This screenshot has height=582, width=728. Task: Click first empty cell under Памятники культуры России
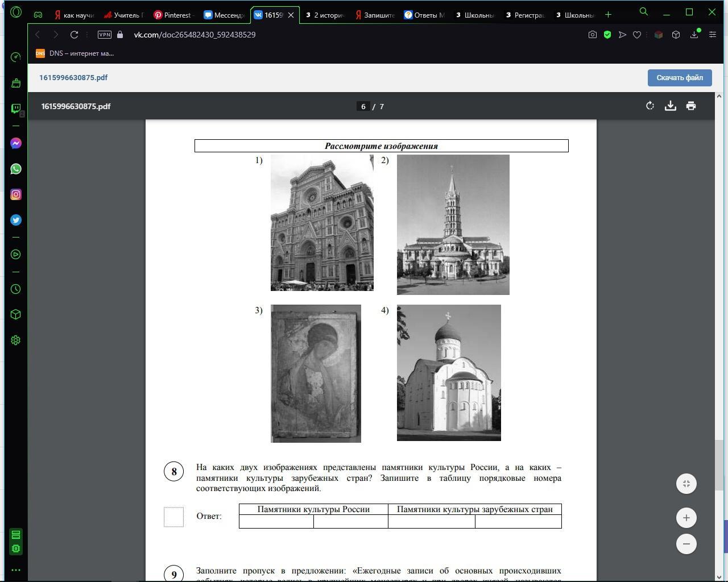click(x=276, y=521)
